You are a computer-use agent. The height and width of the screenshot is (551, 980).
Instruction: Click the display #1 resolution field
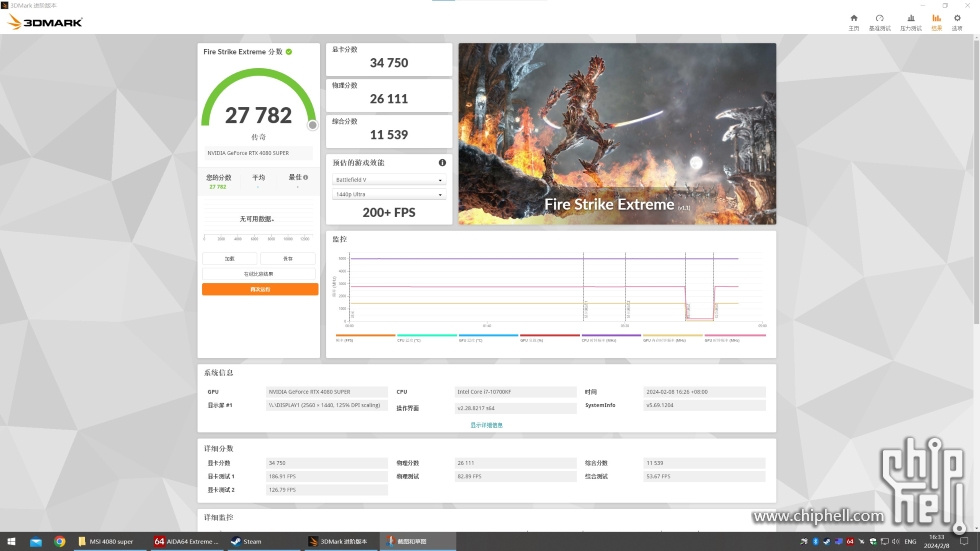(x=326, y=405)
